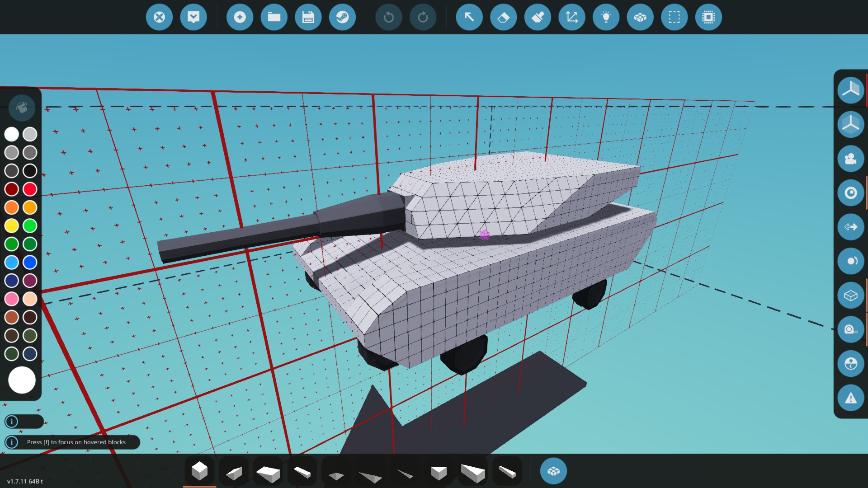Toggle the mirror arrows icon on right

(850, 227)
